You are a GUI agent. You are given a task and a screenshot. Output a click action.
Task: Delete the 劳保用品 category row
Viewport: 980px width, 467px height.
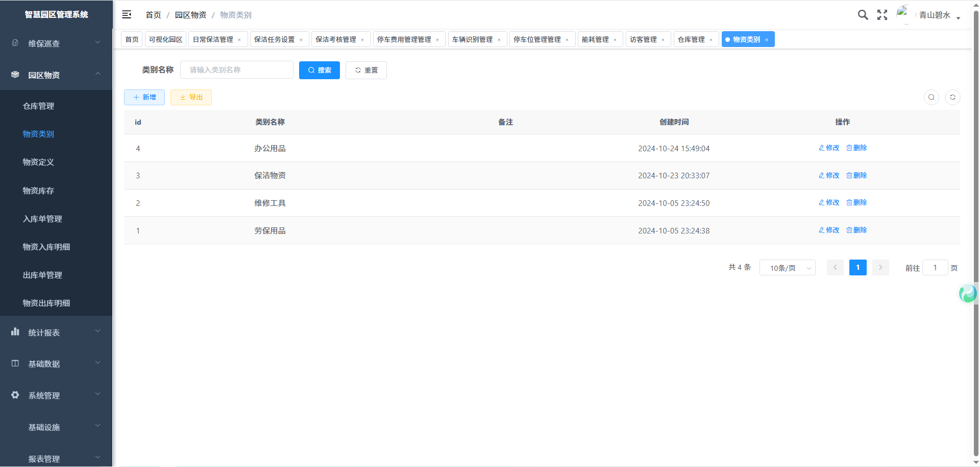(856, 230)
